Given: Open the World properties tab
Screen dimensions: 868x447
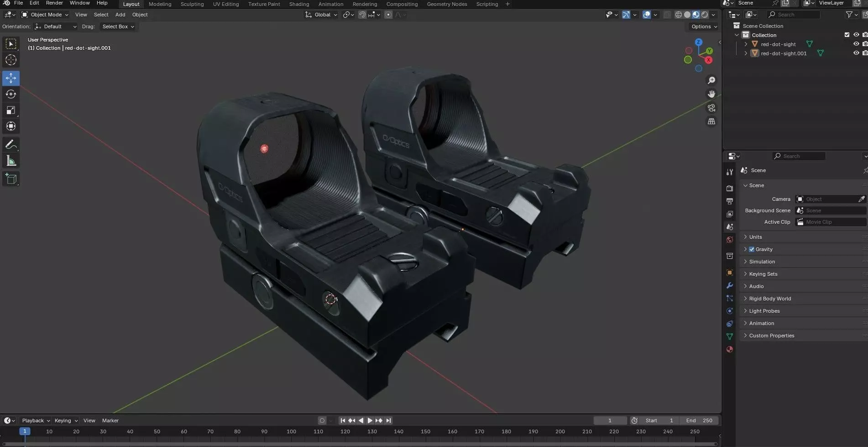Looking at the screenshot, I should click(x=730, y=240).
